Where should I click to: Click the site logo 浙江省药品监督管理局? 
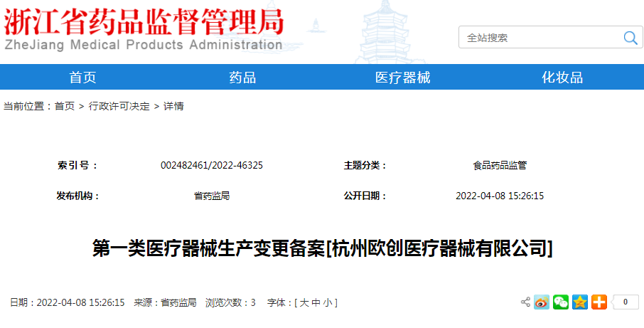coord(144,21)
